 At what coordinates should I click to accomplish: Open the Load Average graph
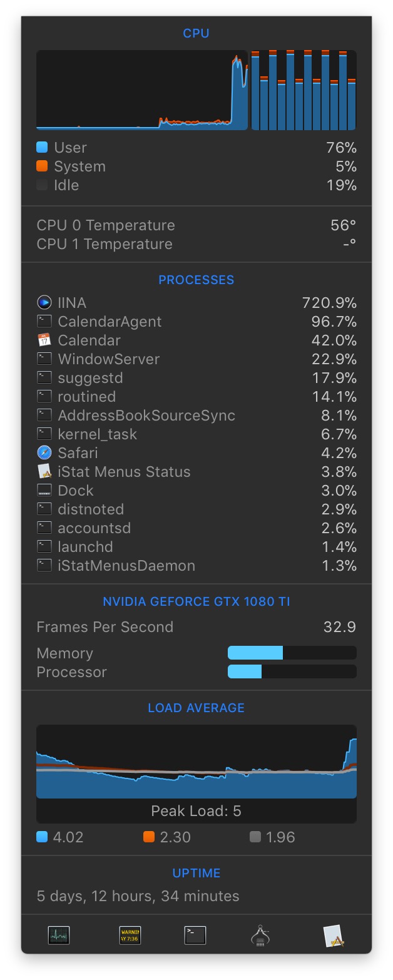pyautogui.click(x=196, y=762)
